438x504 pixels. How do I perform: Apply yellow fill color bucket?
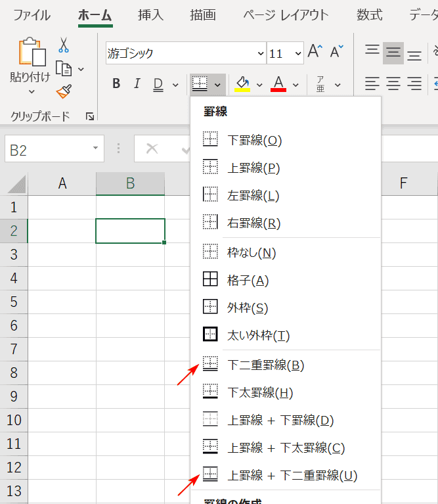click(x=242, y=84)
